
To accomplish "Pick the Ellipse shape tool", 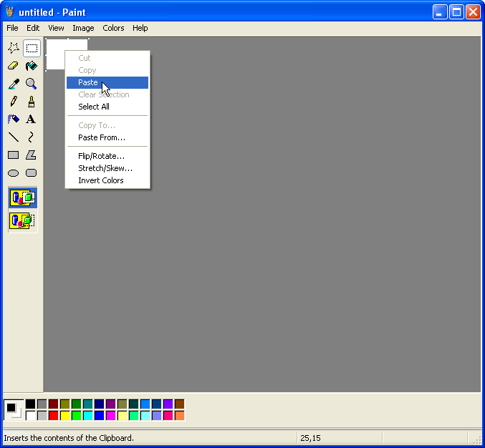I will tap(13, 173).
